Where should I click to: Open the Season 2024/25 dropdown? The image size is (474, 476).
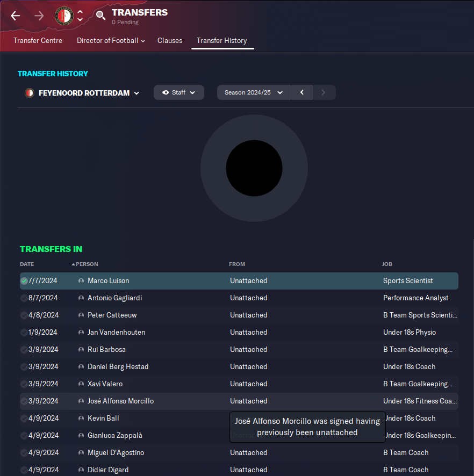coord(254,92)
